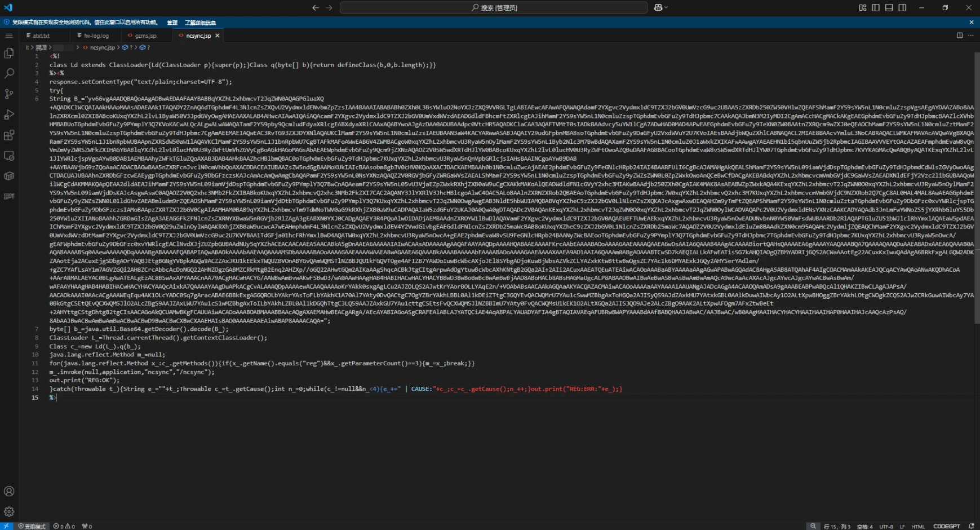Viewport: 980px width, 530px height.
Task: Click the UTF-8 encoding indicator
Action: (x=886, y=527)
